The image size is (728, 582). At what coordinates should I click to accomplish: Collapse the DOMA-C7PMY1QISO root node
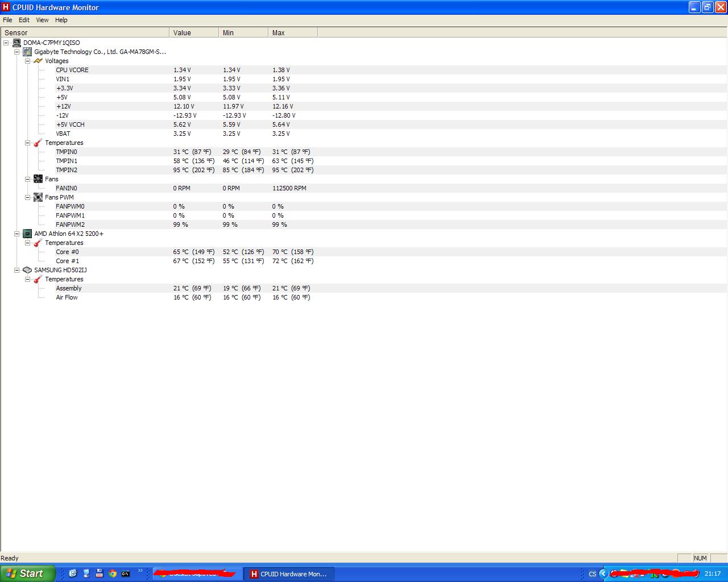(x=6, y=43)
